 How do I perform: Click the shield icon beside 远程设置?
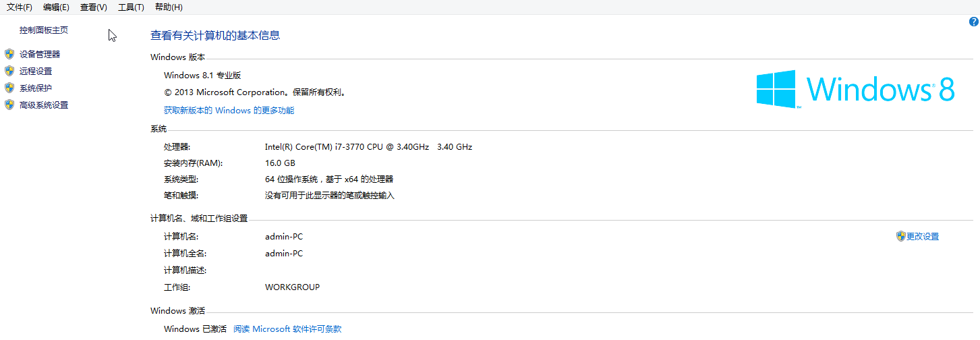[x=9, y=71]
